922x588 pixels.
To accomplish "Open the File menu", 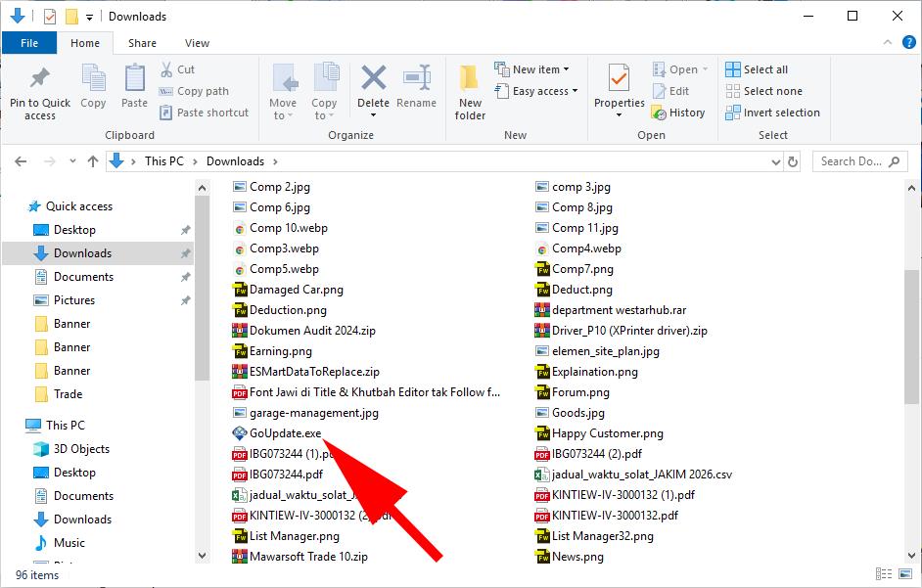I will point(29,43).
